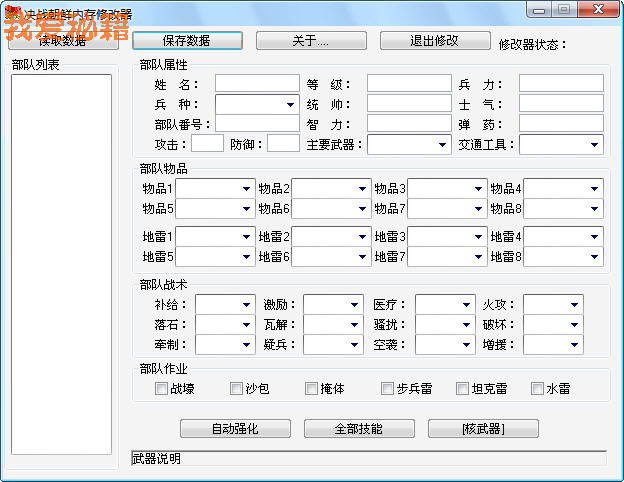Enable the 战壕 checkbox
624x482 pixels.
coord(162,388)
